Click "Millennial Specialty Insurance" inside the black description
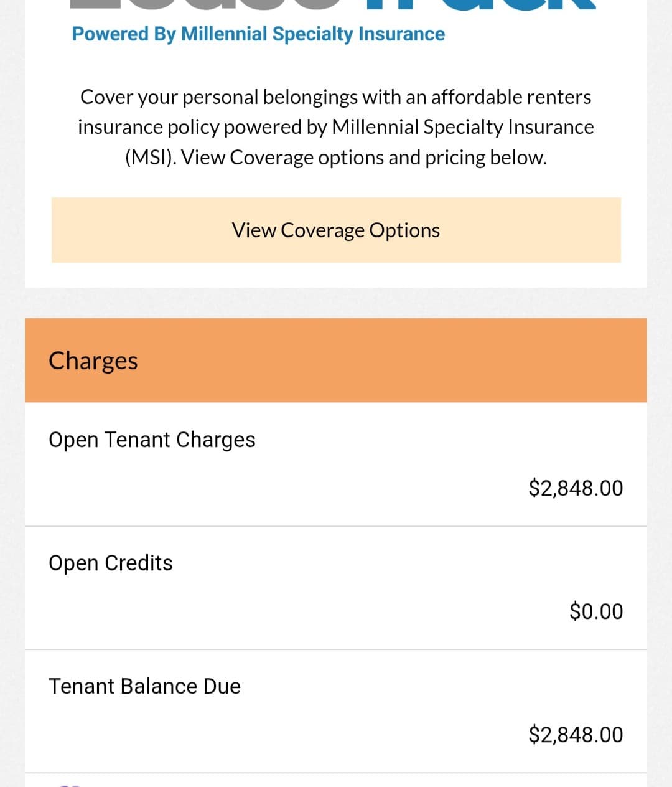 click(x=462, y=127)
